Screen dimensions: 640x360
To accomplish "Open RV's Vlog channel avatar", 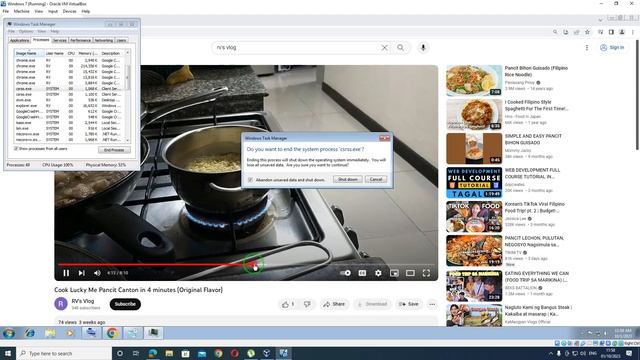I will coord(61,304).
